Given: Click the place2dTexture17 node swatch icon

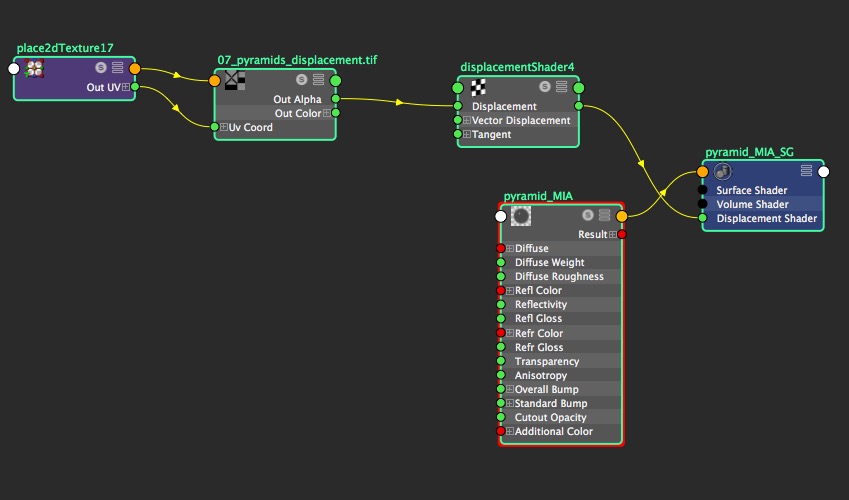Looking at the screenshot, I should 34,68.
